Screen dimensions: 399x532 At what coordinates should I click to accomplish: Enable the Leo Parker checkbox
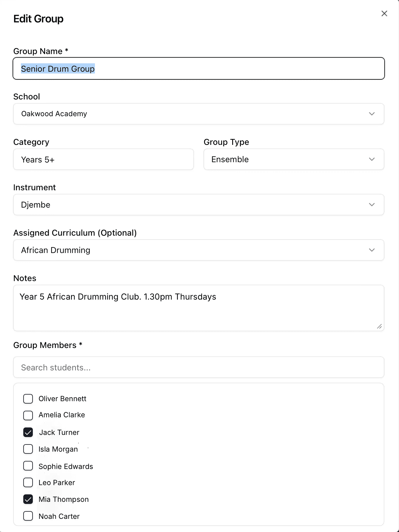(x=28, y=482)
